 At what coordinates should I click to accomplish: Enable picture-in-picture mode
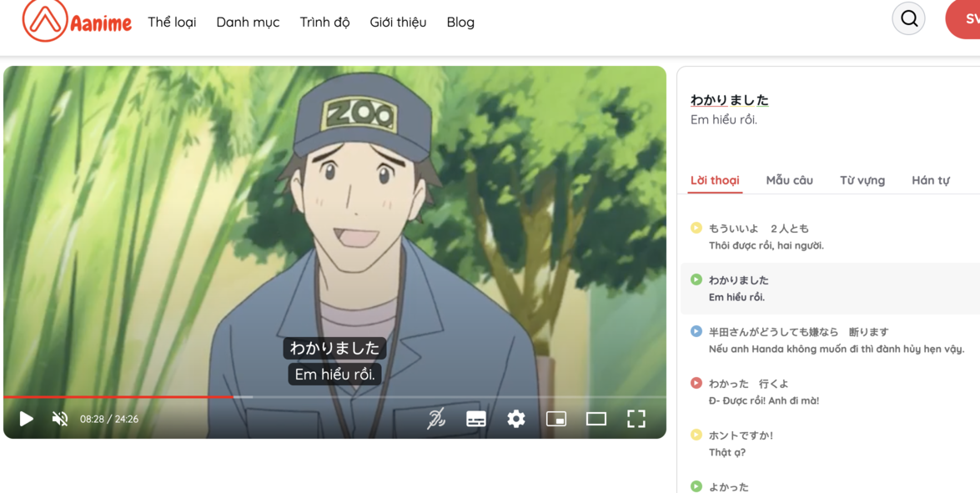point(557,418)
